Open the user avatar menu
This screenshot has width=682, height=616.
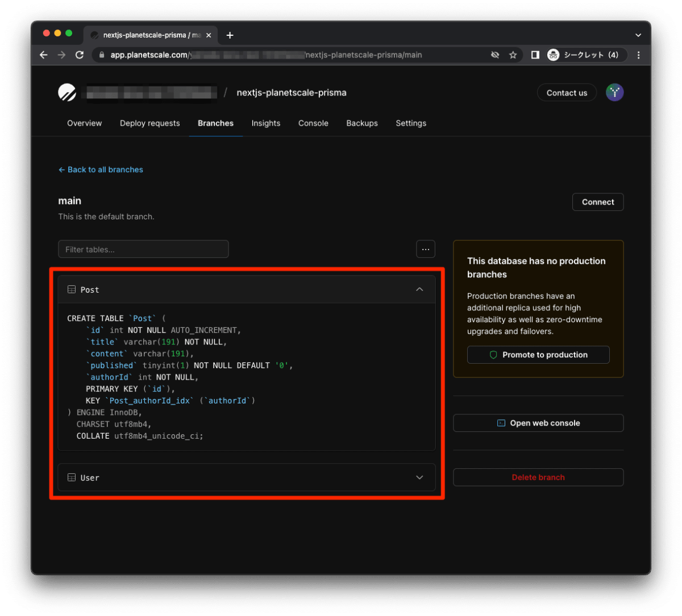(614, 92)
